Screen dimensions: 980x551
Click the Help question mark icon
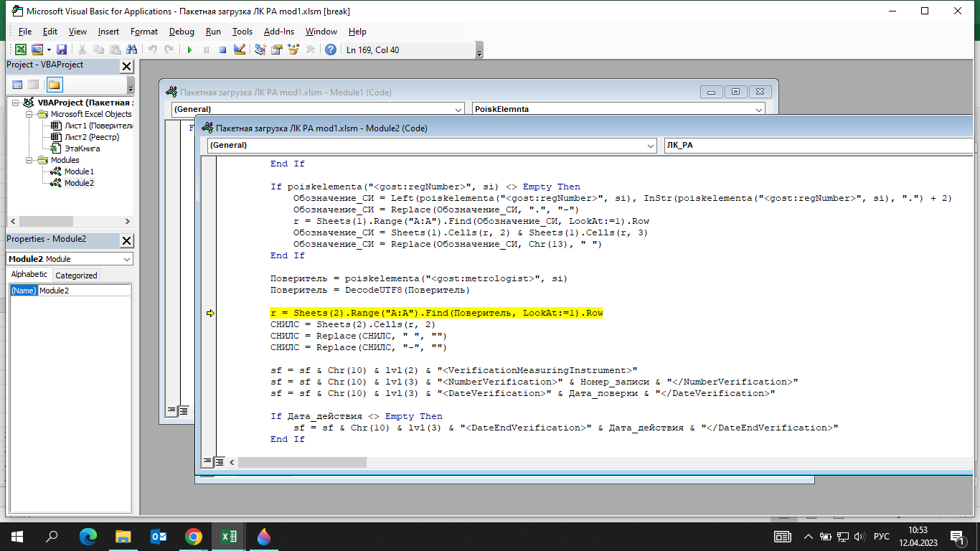(330, 50)
